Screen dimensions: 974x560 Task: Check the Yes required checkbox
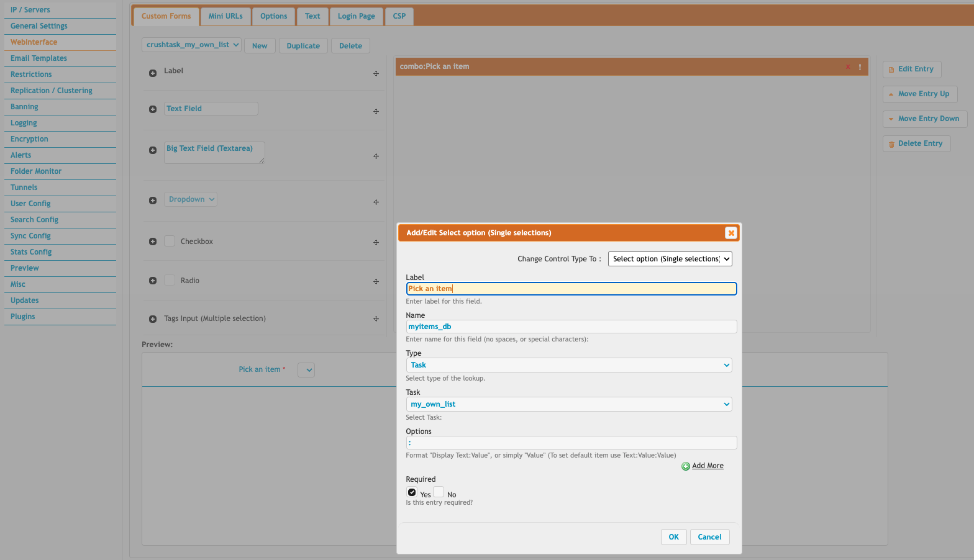point(412,492)
